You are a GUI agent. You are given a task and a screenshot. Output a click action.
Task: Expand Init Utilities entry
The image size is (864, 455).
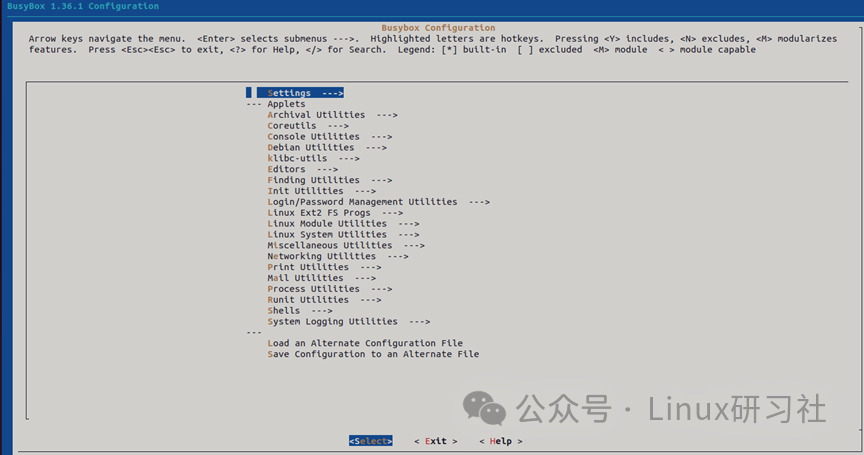pos(322,191)
